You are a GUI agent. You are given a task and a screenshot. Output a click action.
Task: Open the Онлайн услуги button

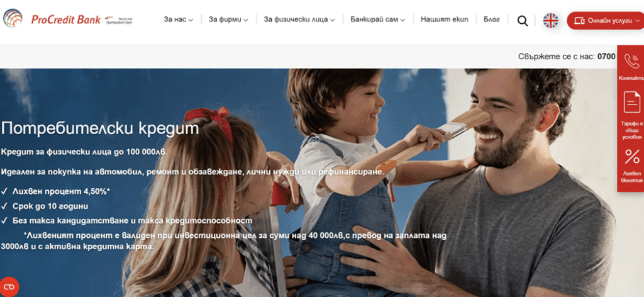[606, 21]
